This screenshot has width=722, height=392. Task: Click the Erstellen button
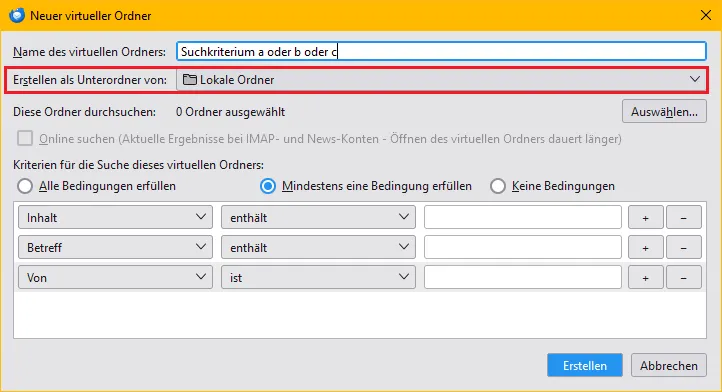point(585,365)
